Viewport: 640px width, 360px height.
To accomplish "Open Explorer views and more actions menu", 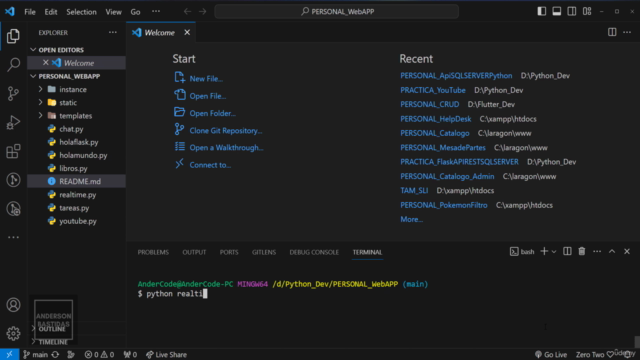I will tap(113, 32).
